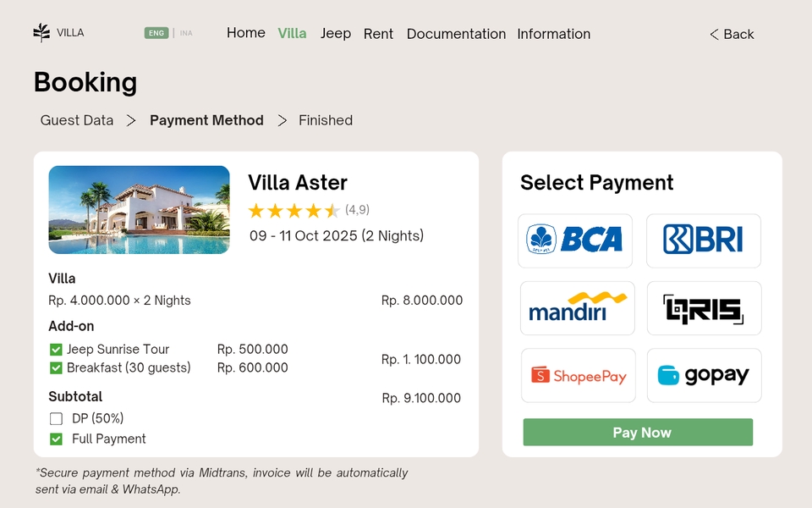Select GoPay wallet payment
Screen dimensions: 812x508
point(704,375)
